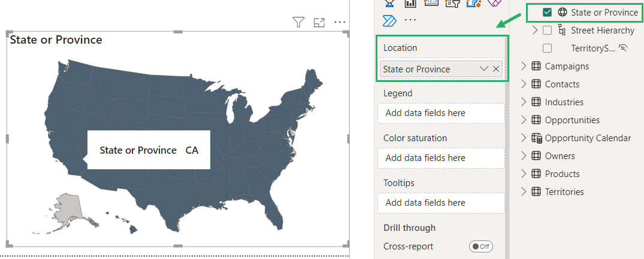Image resolution: width=644 pixels, height=259 pixels.
Task: Toggle the Cross-report drill through switch
Action: pos(480,246)
